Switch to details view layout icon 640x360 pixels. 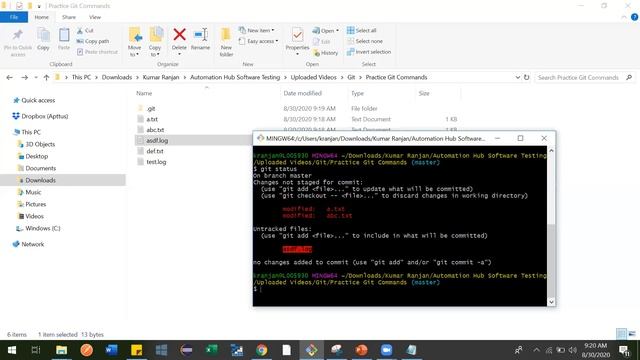tap(621, 334)
